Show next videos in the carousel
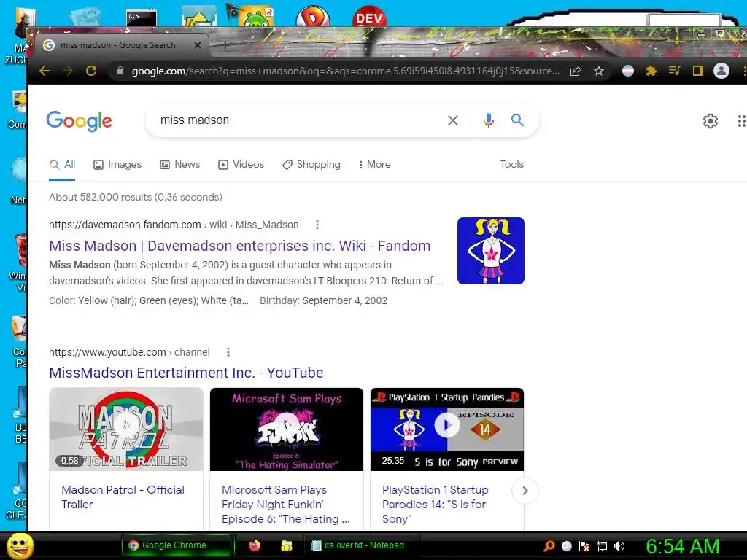This screenshot has width=747, height=560. pos(525,491)
